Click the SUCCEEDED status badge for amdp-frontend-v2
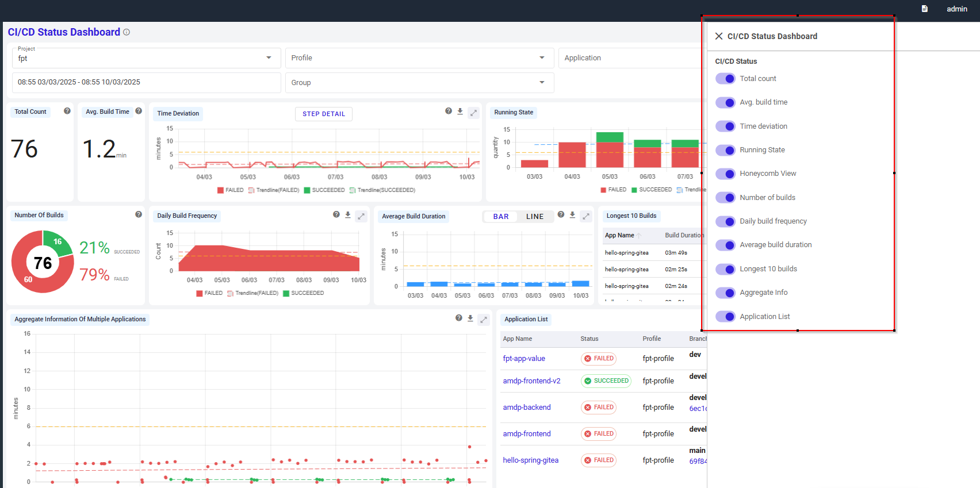Screen dimensions: 980x488 click(606, 381)
